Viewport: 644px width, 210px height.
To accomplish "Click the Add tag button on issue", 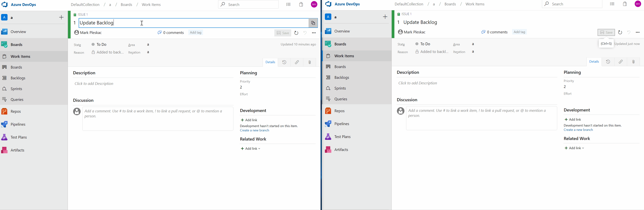I will point(195,32).
